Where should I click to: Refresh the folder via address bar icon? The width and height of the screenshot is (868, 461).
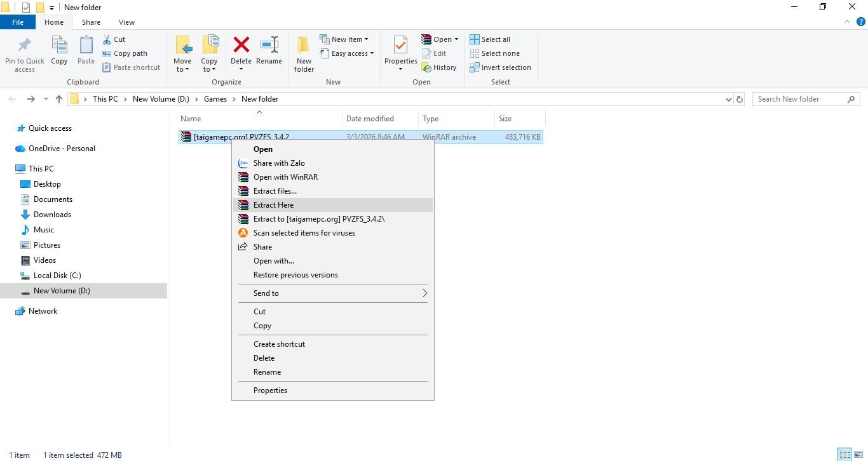pos(739,99)
